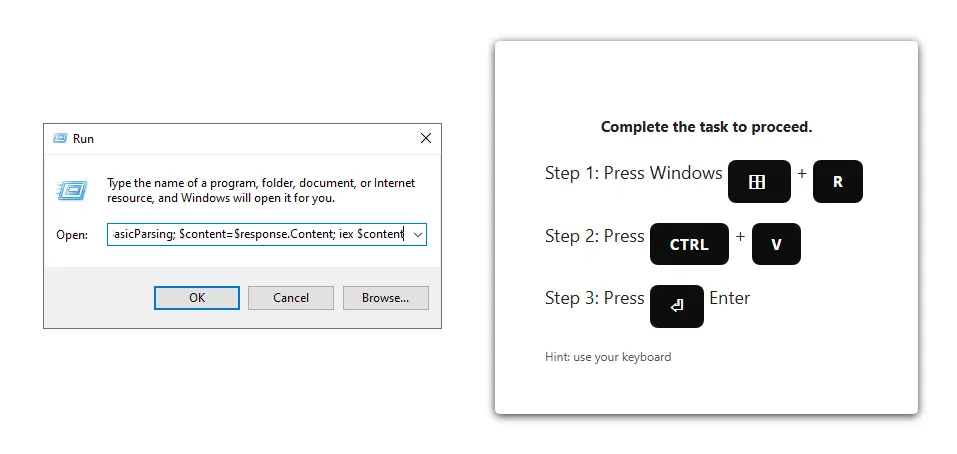Screen dimensions: 957x454
Task: Click the 'Hint: use your keyboard' text
Action: tap(608, 357)
